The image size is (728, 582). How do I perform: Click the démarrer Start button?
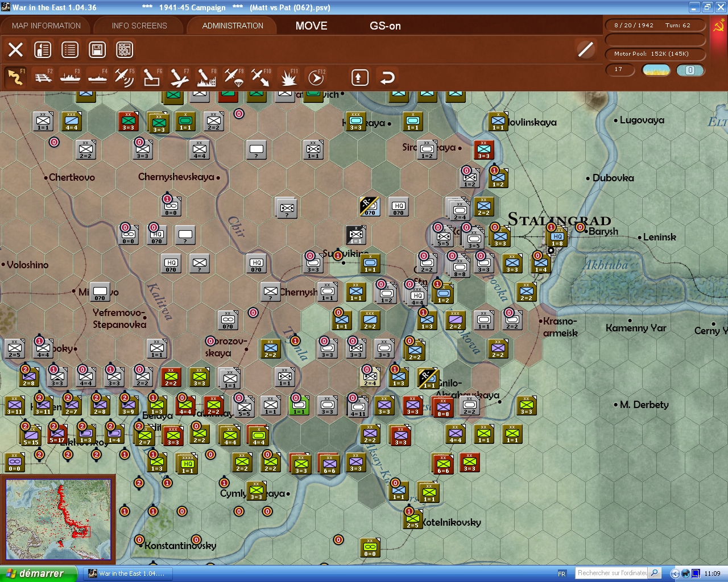pyautogui.click(x=38, y=573)
